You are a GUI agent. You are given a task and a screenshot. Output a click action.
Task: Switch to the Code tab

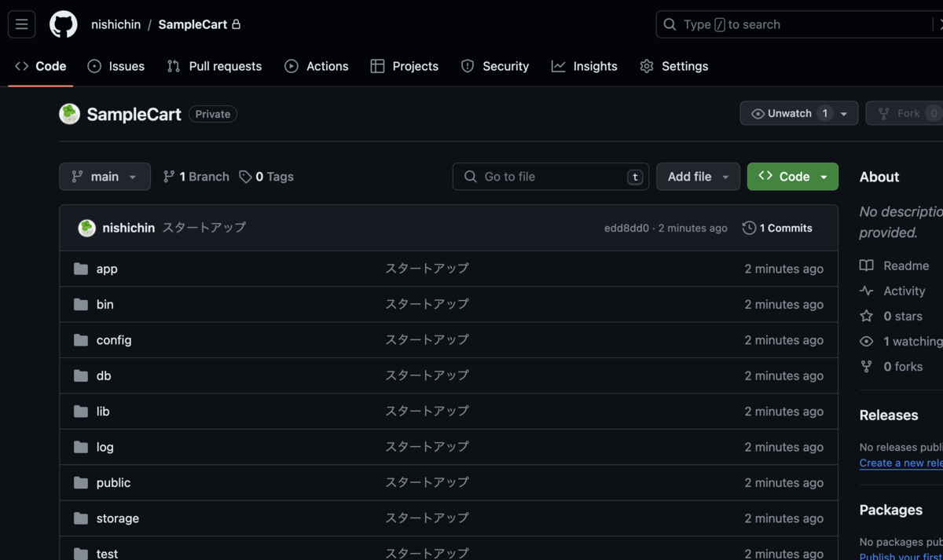pyautogui.click(x=41, y=66)
